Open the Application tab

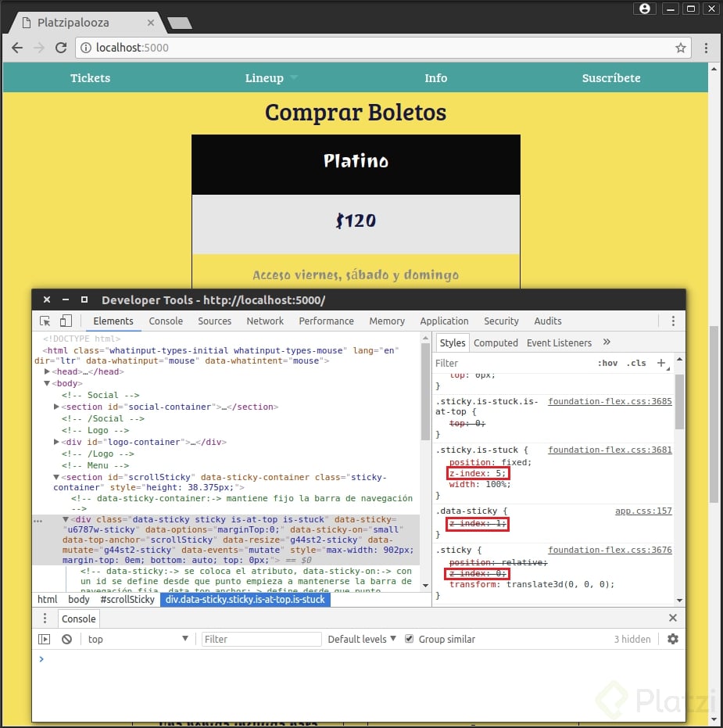(444, 321)
